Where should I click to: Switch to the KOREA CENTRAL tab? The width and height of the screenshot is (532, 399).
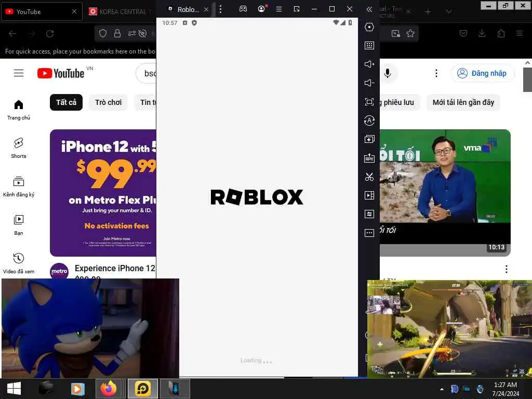pos(121,11)
